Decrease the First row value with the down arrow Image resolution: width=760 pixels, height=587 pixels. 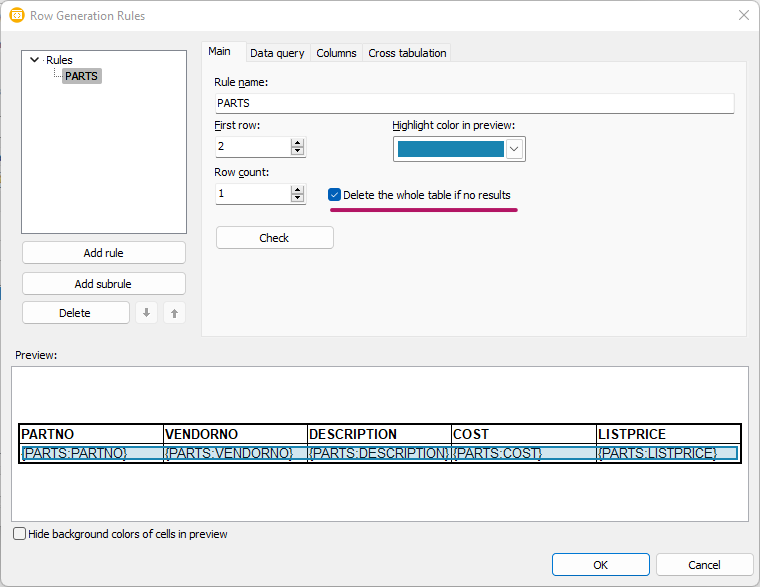click(298, 151)
